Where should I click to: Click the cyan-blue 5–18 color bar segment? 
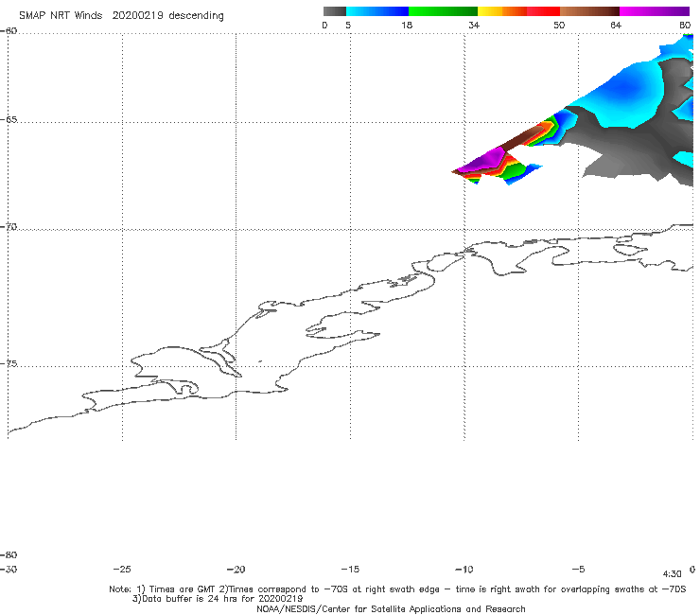pyautogui.click(x=377, y=11)
